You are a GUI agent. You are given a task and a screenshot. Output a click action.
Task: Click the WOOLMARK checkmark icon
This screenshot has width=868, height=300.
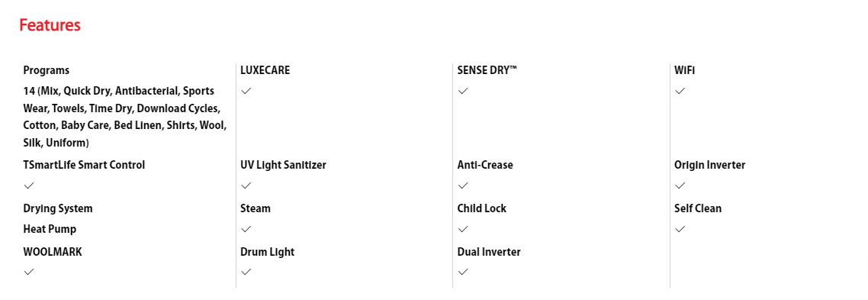[29, 272]
